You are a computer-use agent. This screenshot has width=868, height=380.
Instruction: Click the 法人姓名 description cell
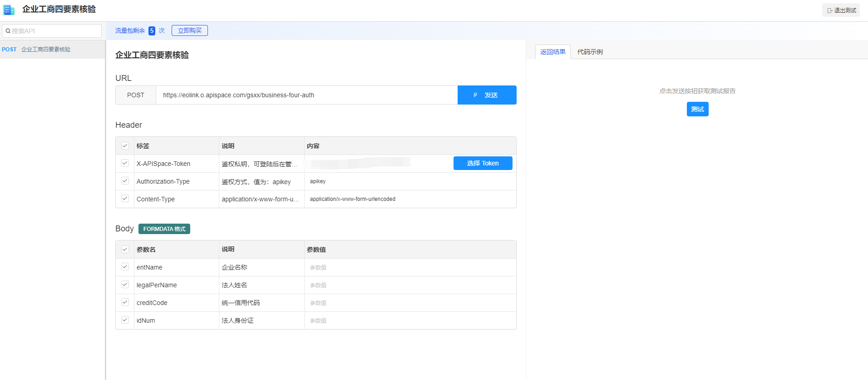point(261,285)
